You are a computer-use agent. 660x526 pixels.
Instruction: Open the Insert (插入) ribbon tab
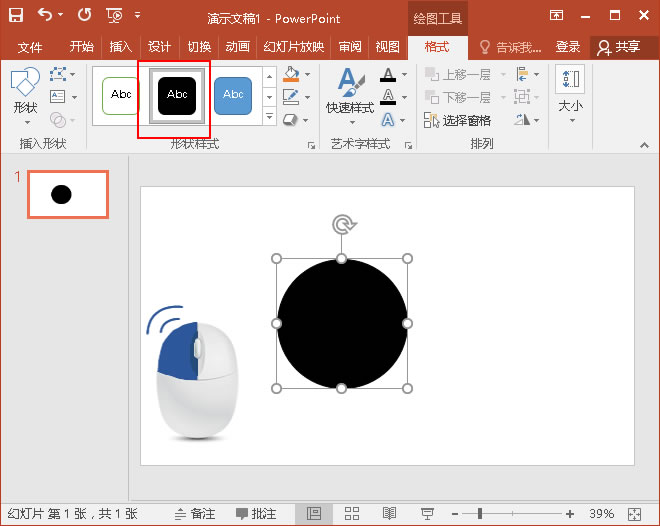click(x=120, y=47)
